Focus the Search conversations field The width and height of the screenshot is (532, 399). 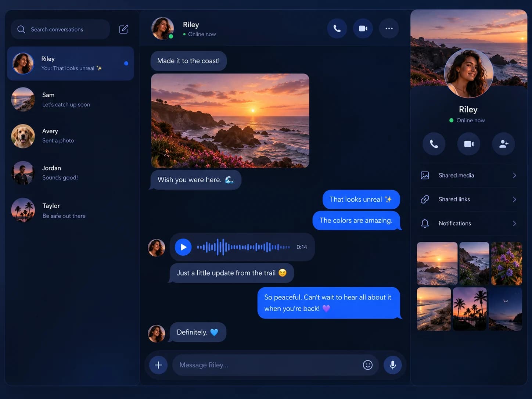60,29
